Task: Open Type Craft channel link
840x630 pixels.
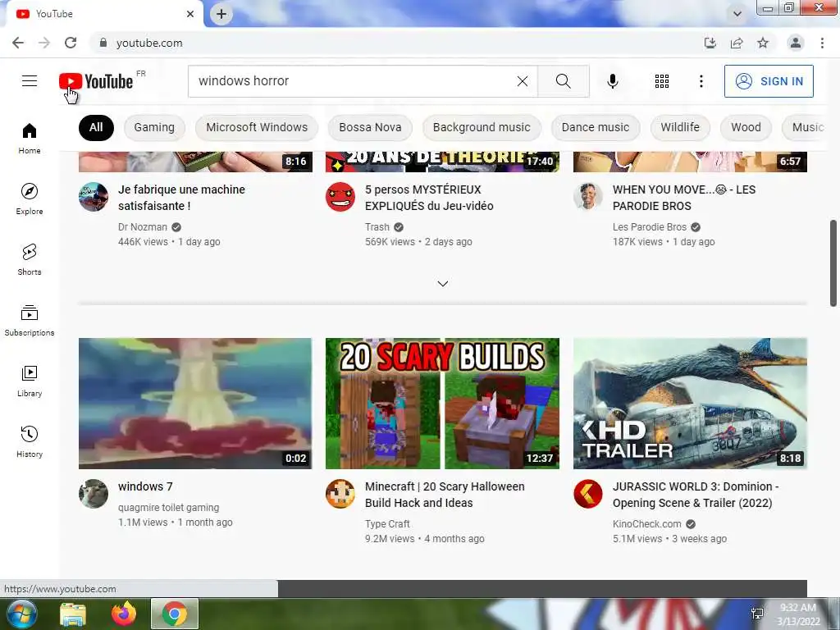Action: (387, 524)
